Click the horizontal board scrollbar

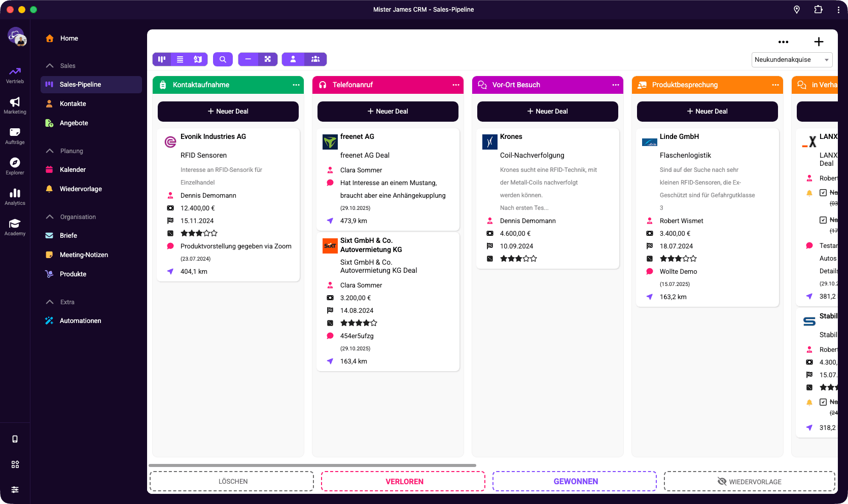click(312, 465)
